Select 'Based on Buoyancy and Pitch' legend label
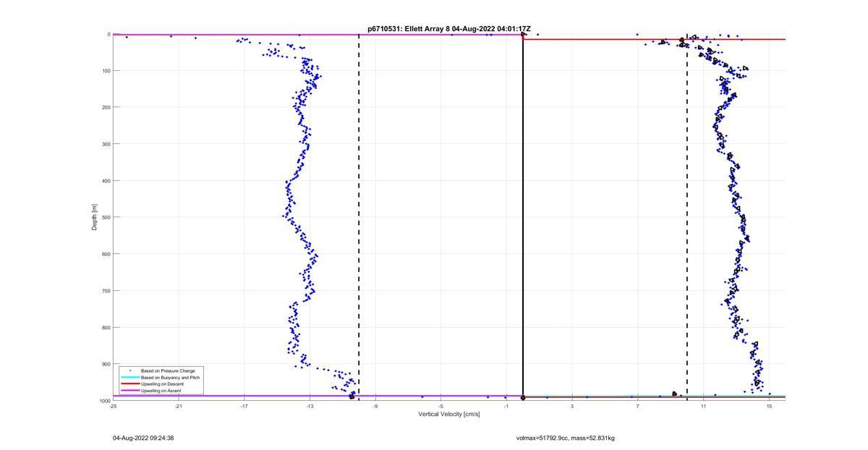 171,378
